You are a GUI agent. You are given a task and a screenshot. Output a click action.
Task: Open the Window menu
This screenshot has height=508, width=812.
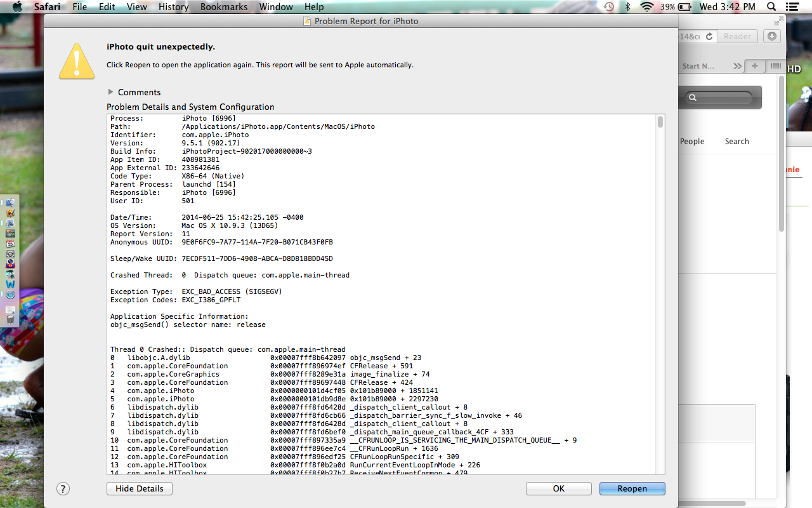(x=277, y=7)
